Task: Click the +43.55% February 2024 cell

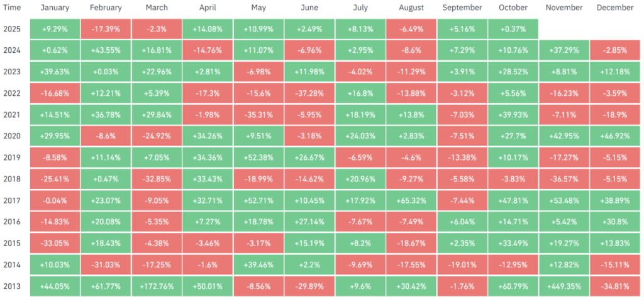Action: [106, 50]
